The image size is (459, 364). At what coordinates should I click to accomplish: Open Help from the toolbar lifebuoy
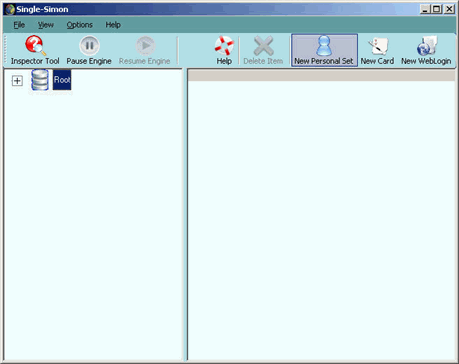pyautogui.click(x=224, y=50)
